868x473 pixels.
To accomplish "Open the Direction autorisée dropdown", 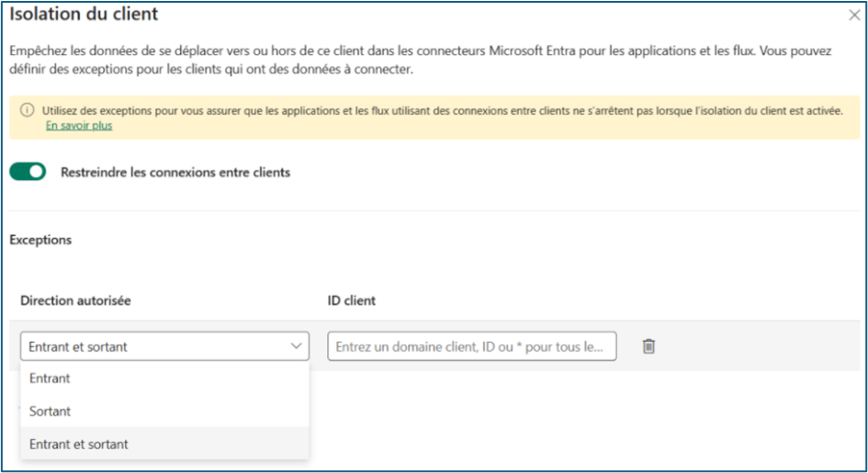I will (165, 346).
